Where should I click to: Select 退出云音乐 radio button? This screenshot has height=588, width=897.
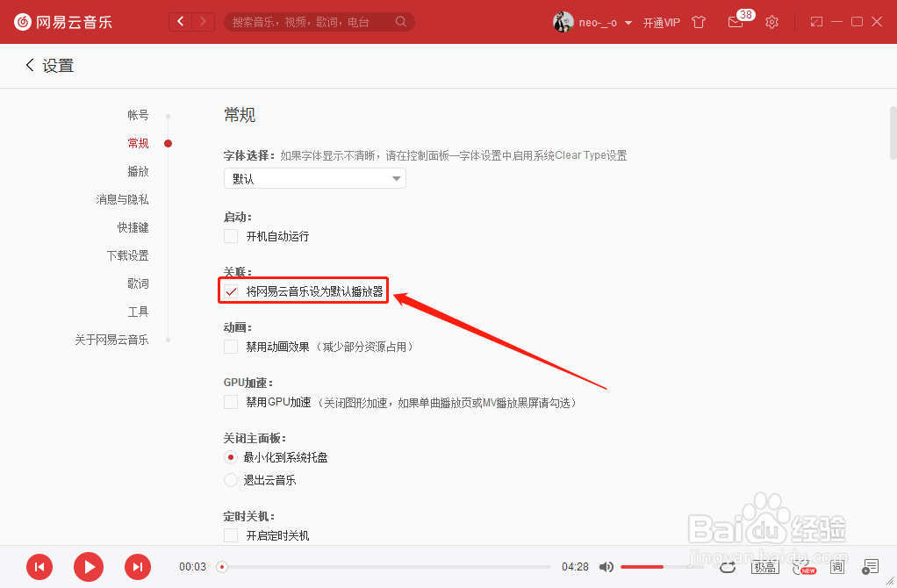[x=231, y=480]
